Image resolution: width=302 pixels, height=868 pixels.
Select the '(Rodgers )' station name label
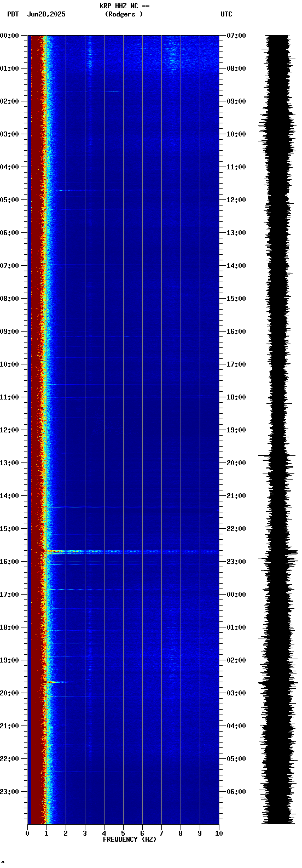(124, 14)
